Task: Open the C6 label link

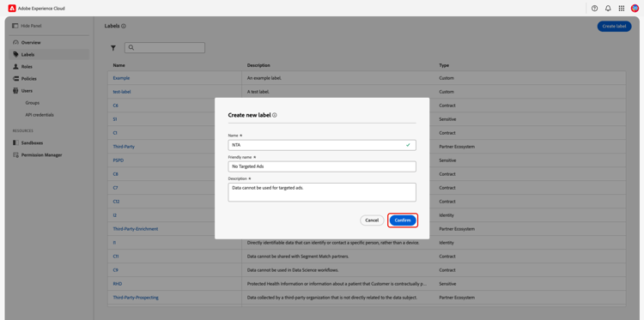Action: pyautogui.click(x=115, y=106)
